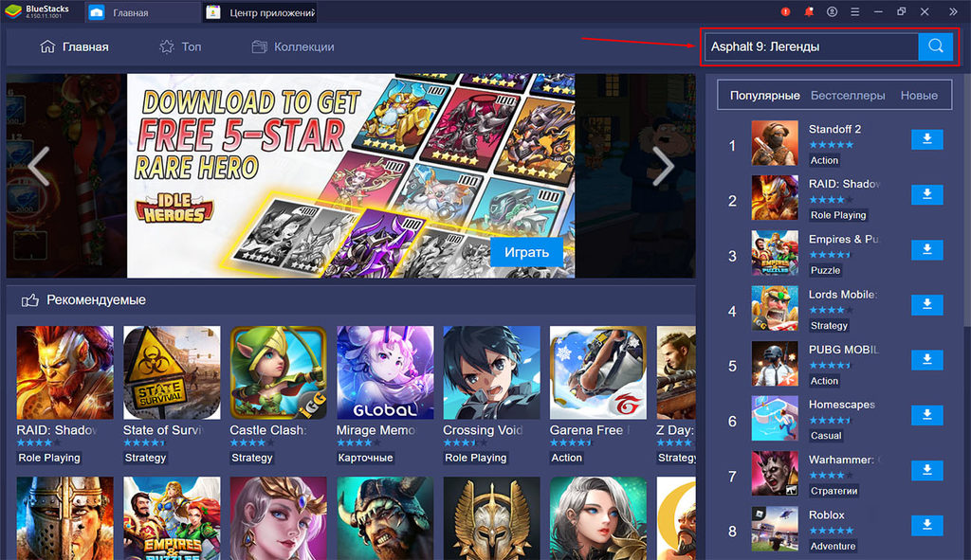Open the Homescapes thumbnail in list
This screenshot has width=971, height=560.
click(775, 418)
